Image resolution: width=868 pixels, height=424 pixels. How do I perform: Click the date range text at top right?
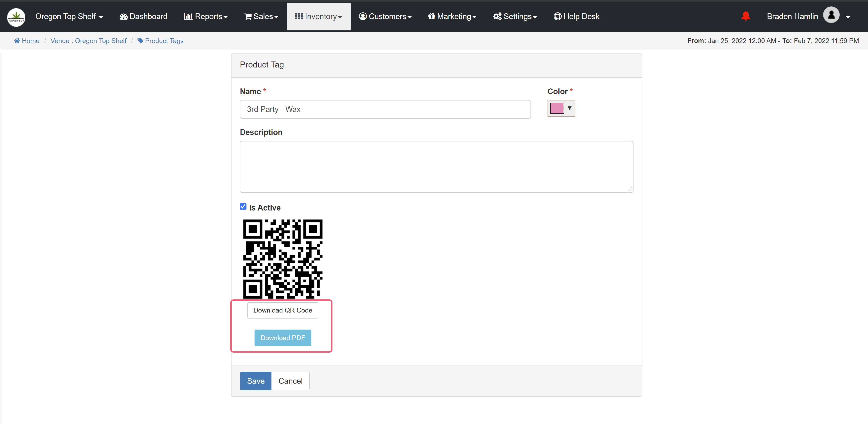click(x=773, y=41)
